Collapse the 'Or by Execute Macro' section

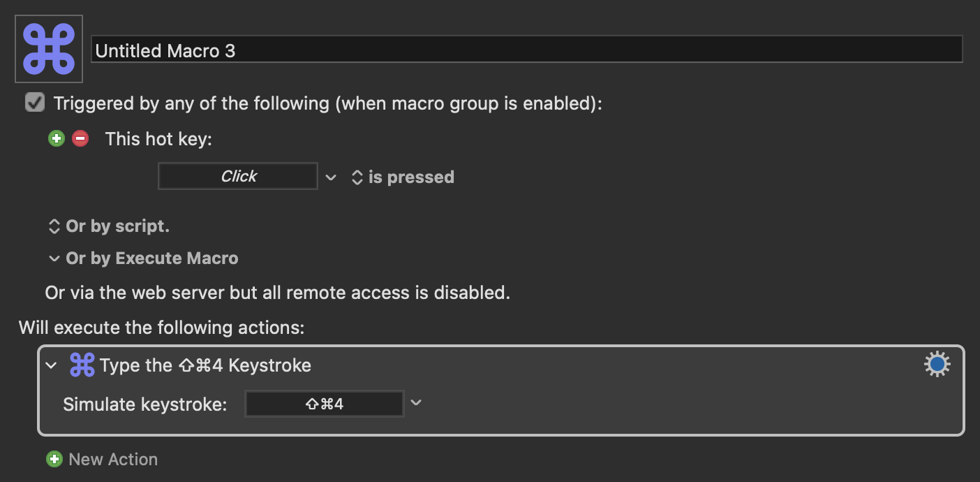pos(54,258)
